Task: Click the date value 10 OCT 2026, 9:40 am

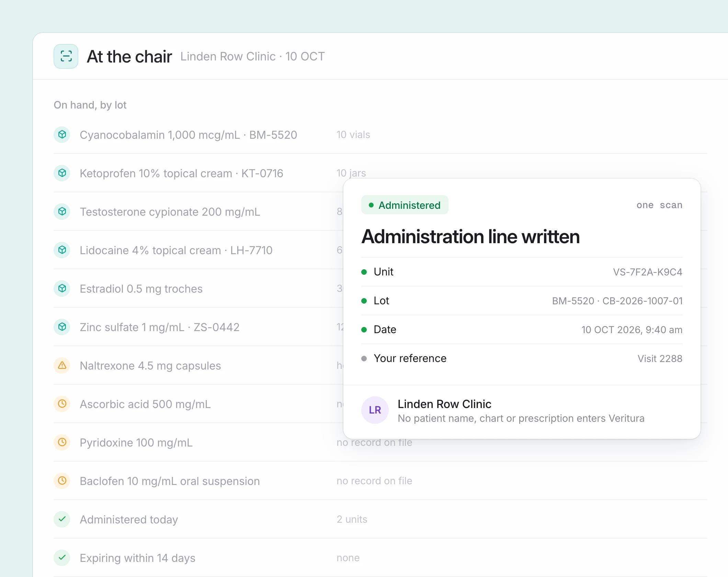Action: tap(632, 330)
